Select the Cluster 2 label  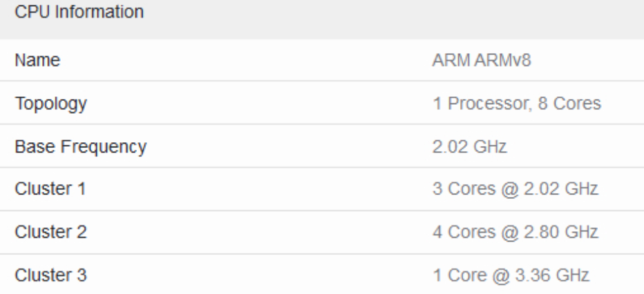[x=50, y=232]
